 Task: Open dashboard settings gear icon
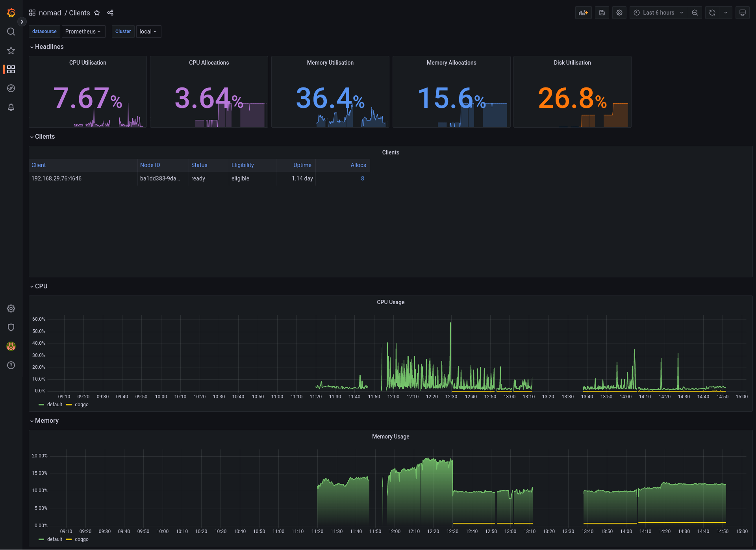tap(619, 13)
